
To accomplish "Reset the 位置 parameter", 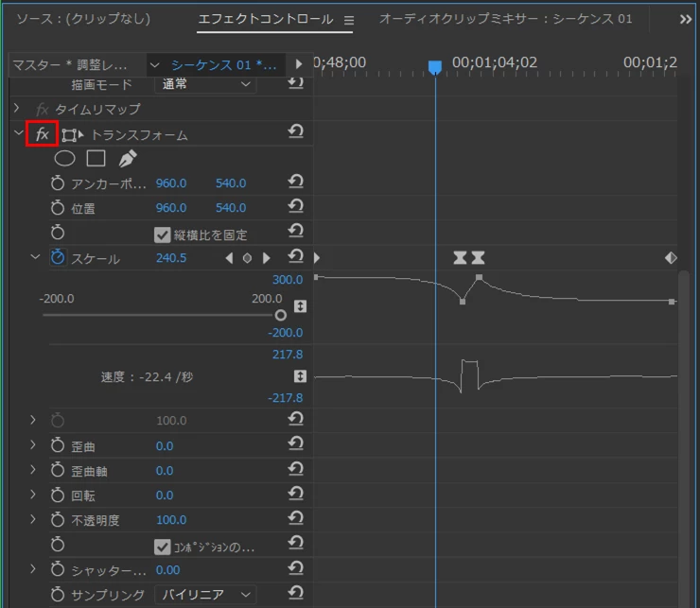I will point(295,206).
